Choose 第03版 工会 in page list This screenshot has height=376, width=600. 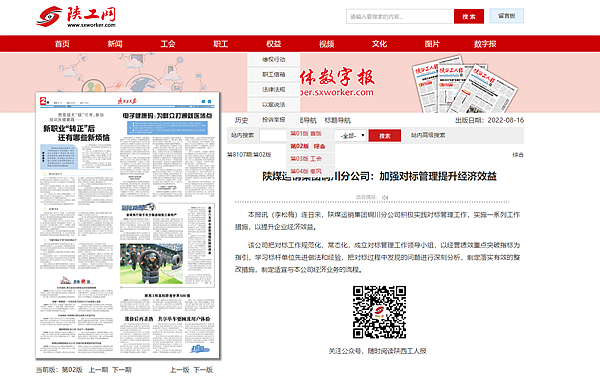(x=310, y=158)
